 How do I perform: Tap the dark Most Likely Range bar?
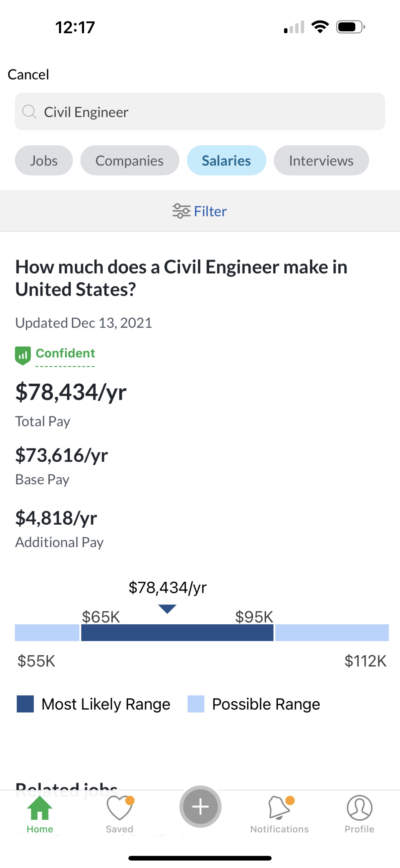coord(177,632)
